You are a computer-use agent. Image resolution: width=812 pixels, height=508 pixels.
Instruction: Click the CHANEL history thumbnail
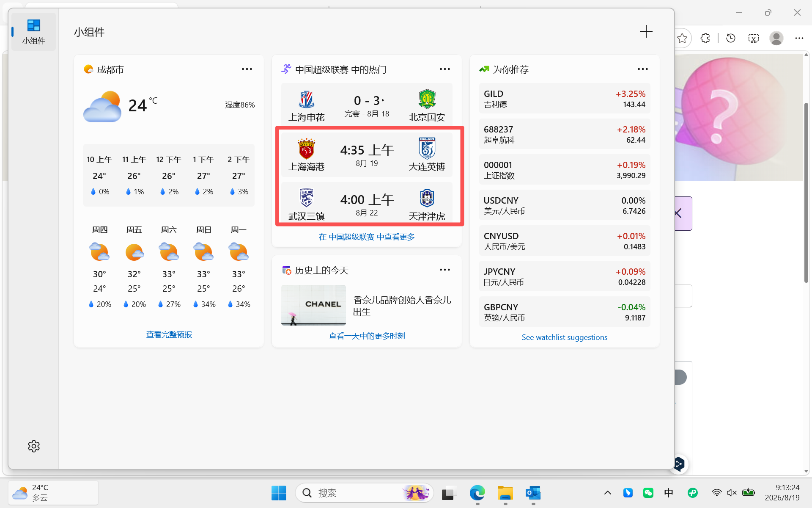coord(313,305)
